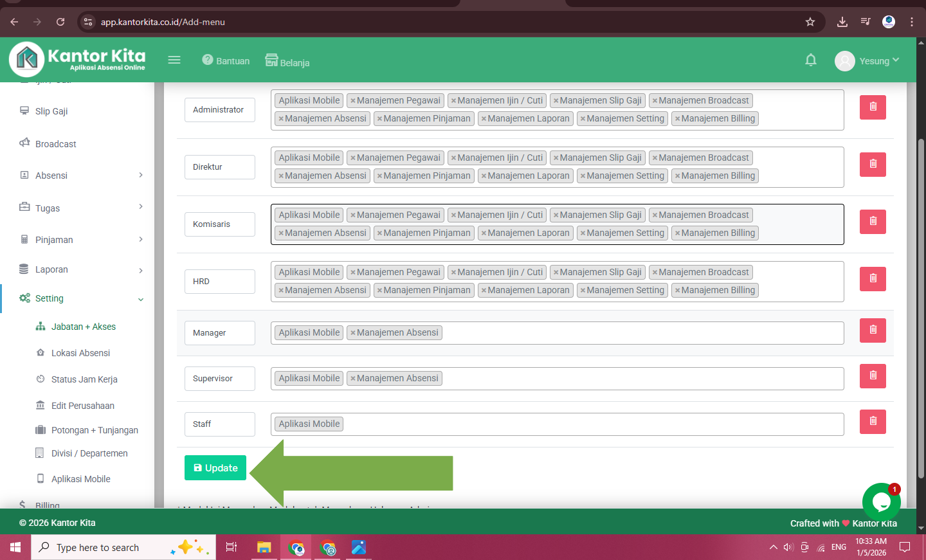Image resolution: width=926 pixels, height=560 pixels.
Task: Open the Yesung user dropdown
Action: (867, 61)
